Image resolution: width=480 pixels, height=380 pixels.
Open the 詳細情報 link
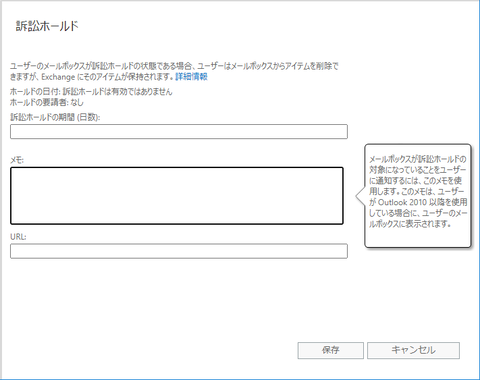pyautogui.click(x=191, y=77)
